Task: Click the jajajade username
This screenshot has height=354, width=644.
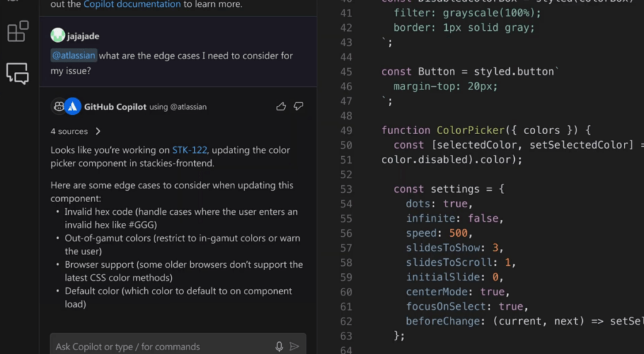Action: pyautogui.click(x=83, y=36)
